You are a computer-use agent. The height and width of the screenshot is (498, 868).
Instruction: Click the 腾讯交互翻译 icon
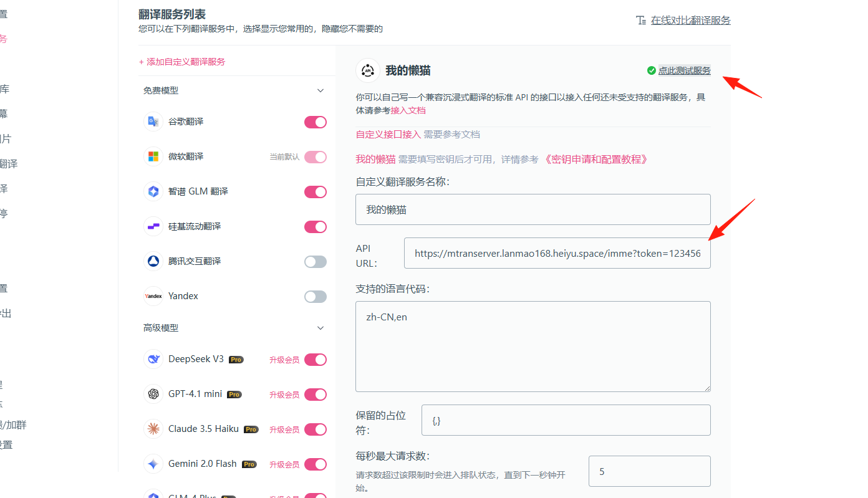click(153, 261)
